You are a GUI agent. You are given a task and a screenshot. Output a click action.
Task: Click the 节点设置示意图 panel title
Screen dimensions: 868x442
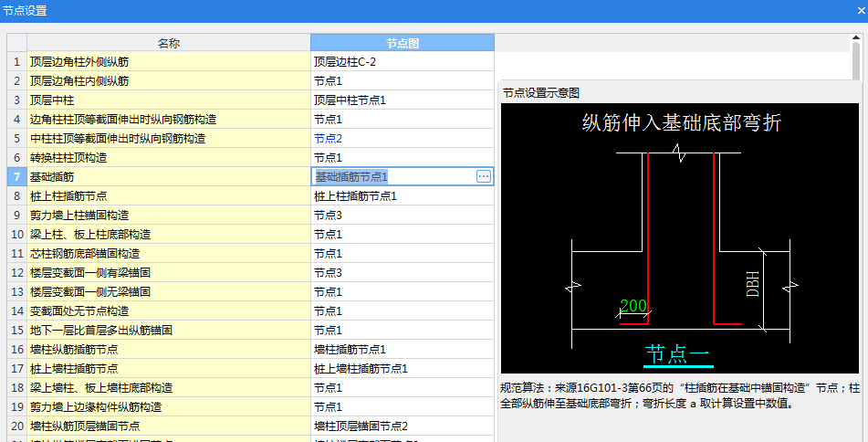pos(541,93)
